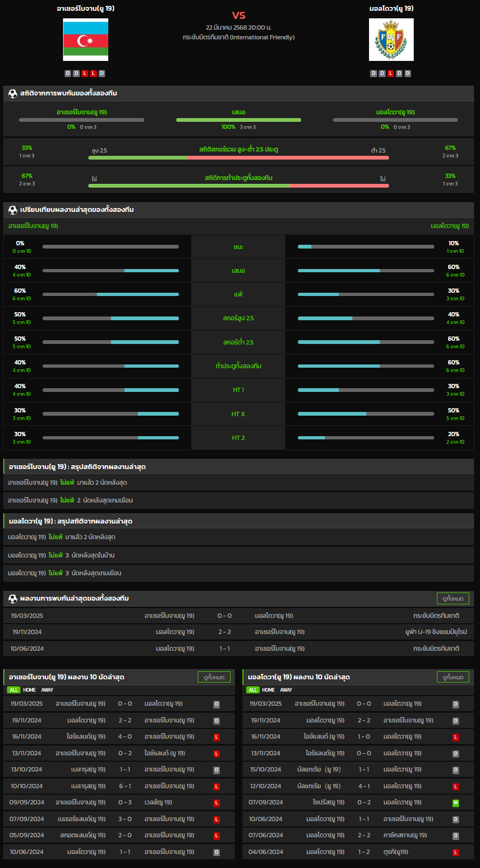Click the Azerbaijan U19 flag image
Viewport: 480px width, 868px height.
pos(86,40)
